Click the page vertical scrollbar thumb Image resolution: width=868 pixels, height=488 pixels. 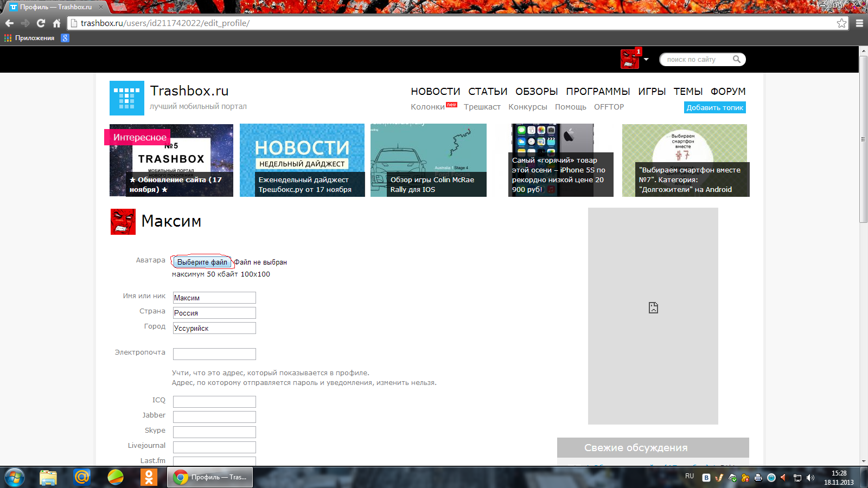[864, 139]
